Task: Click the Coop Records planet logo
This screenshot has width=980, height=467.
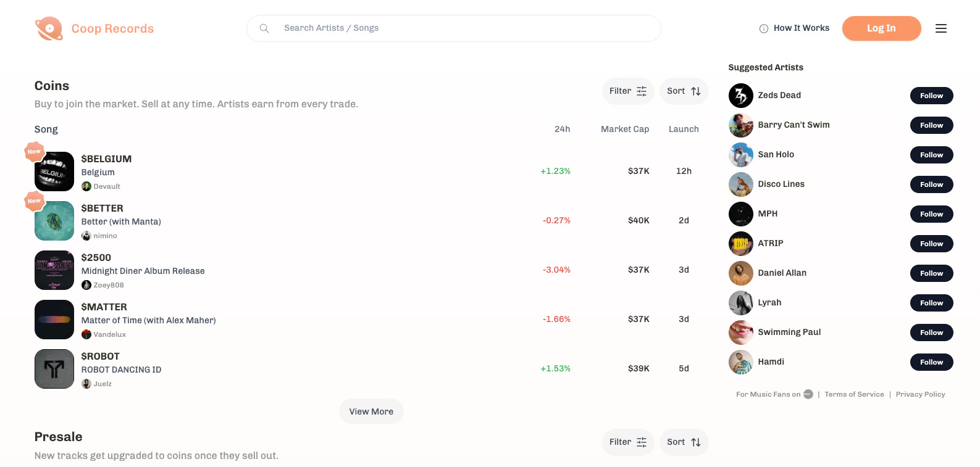Action: coord(49,28)
